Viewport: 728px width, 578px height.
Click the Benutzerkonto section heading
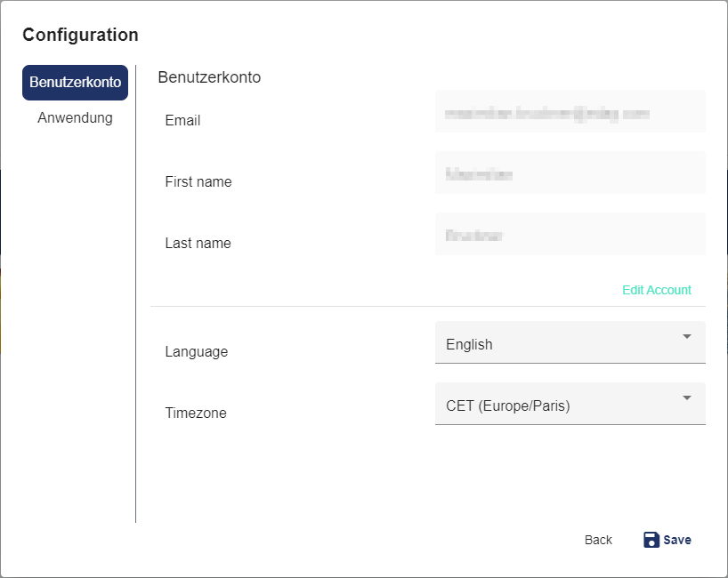click(x=209, y=77)
